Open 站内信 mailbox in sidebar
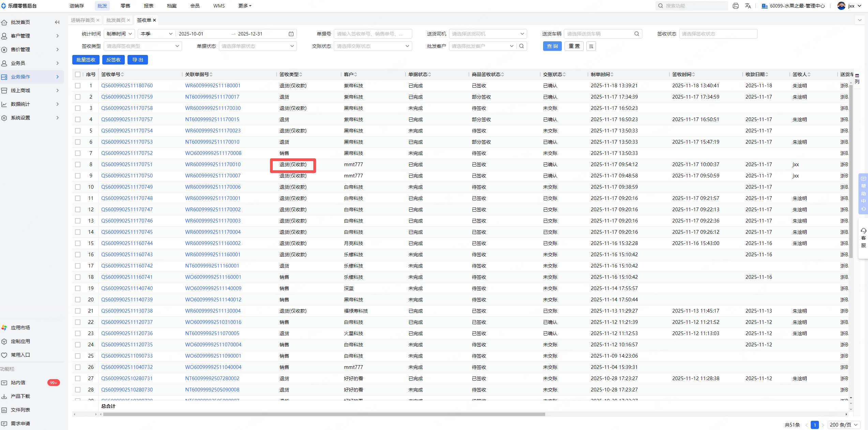 (x=18, y=383)
